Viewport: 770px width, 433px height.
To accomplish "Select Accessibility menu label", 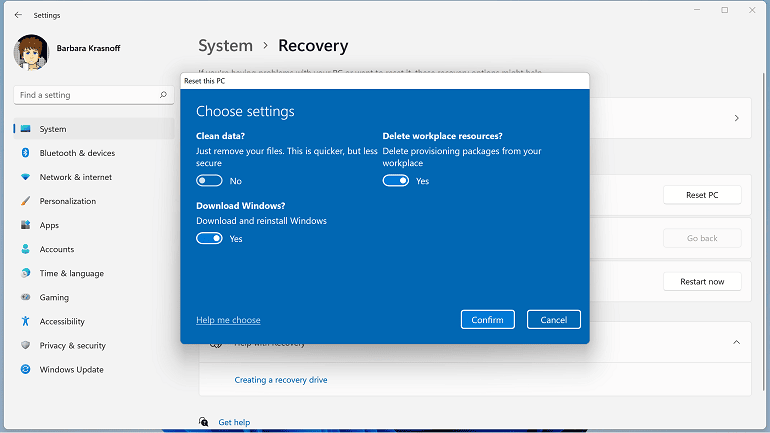I will 62,321.
